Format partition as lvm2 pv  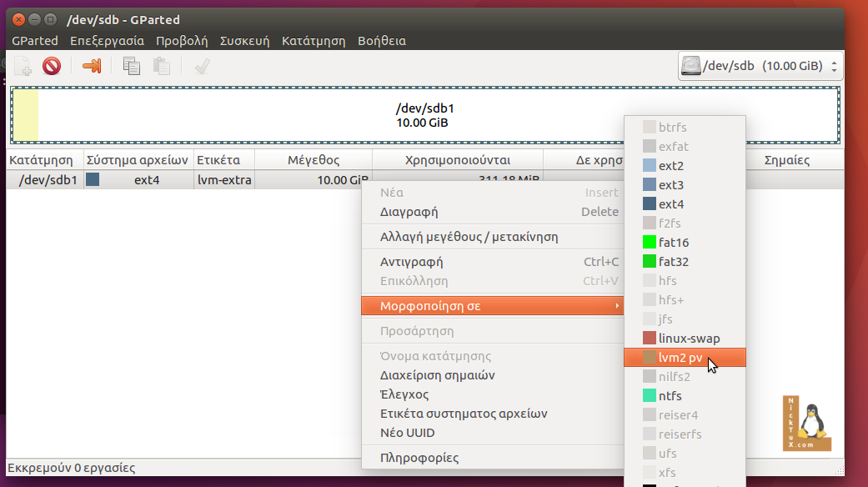click(x=680, y=358)
